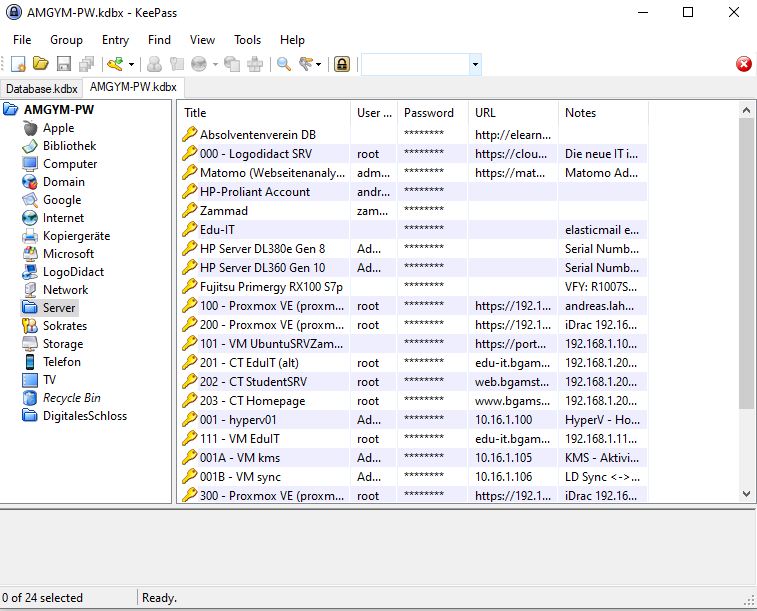The height and width of the screenshot is (611, 757).
Task: Select the Telefon group
Action: (x=61, y=362)
